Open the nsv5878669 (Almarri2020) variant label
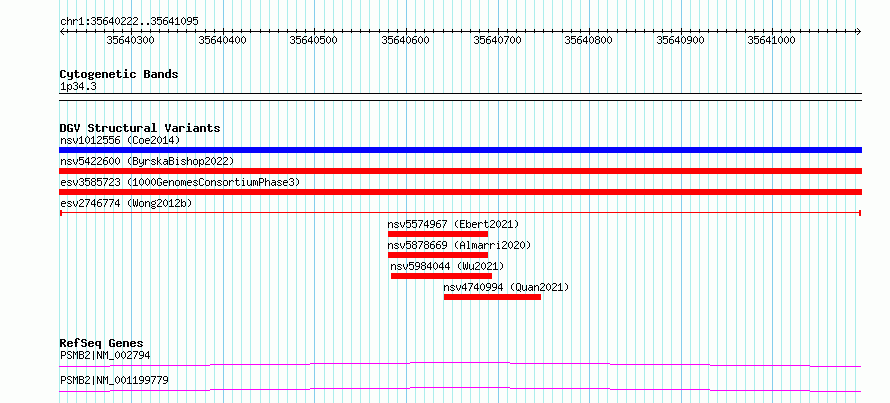890x403 pixels. point(459,245)
